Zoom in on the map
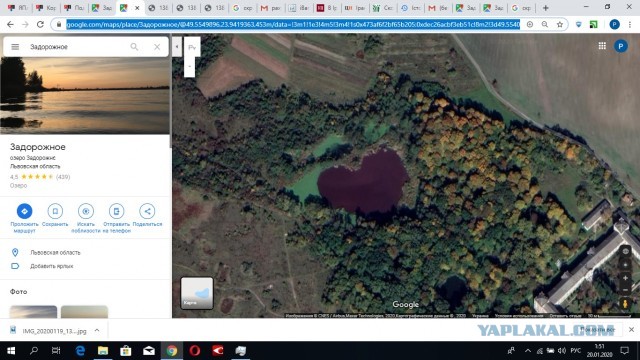The width and height of the screenshot is (640, 360). [x=625, y=278]
